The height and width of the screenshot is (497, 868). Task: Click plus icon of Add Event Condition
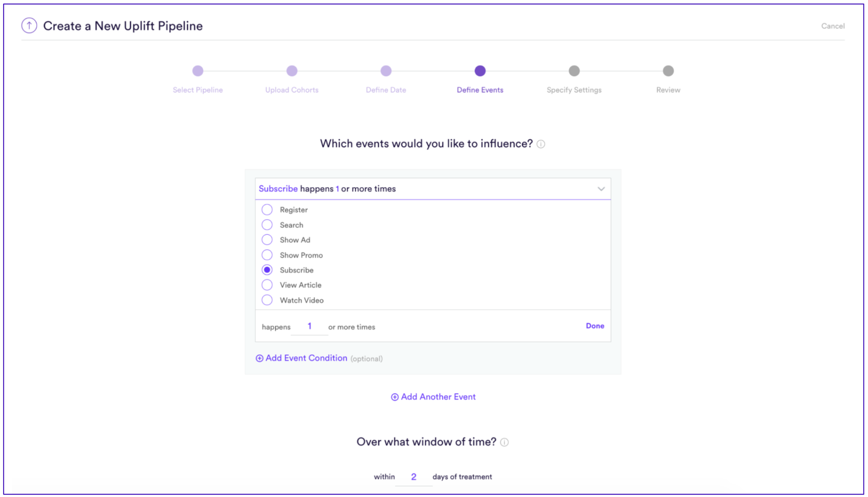[260, 358]
